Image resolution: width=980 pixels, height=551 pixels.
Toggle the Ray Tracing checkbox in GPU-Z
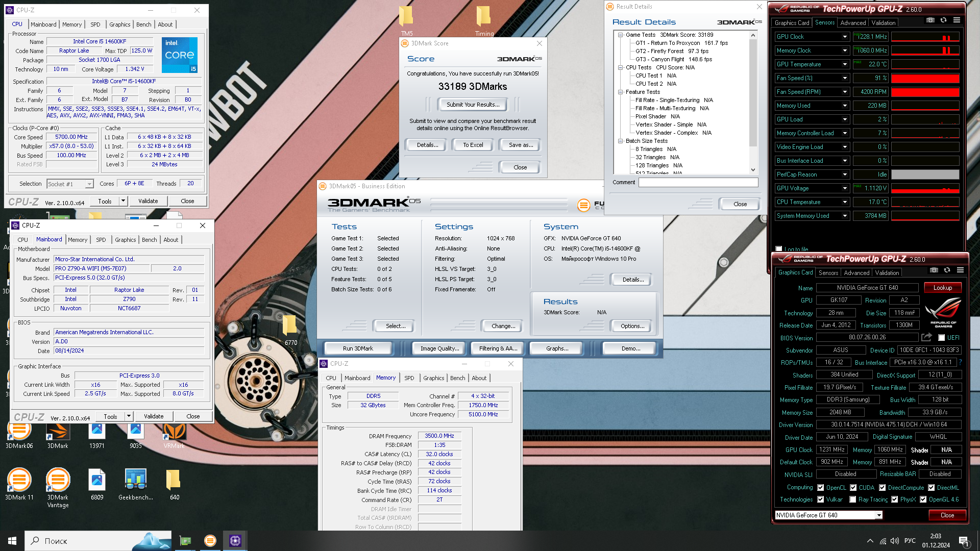pyautogui.click(x=853, y=499)
